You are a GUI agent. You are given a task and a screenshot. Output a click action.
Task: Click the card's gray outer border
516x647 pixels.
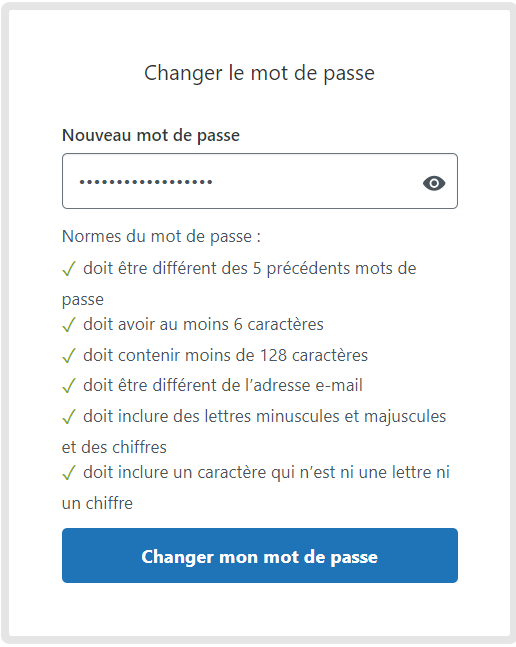point(5,324)
